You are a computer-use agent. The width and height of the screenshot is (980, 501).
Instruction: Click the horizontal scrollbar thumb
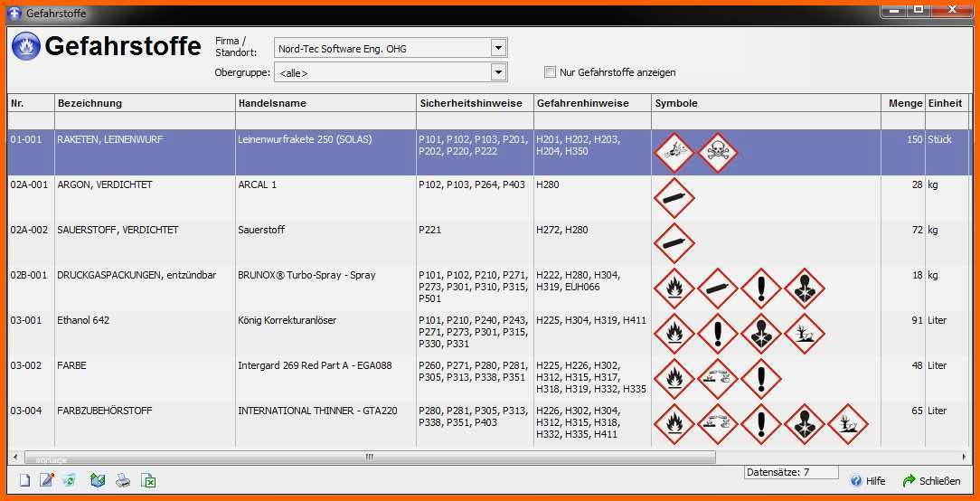tap(370, 458)
